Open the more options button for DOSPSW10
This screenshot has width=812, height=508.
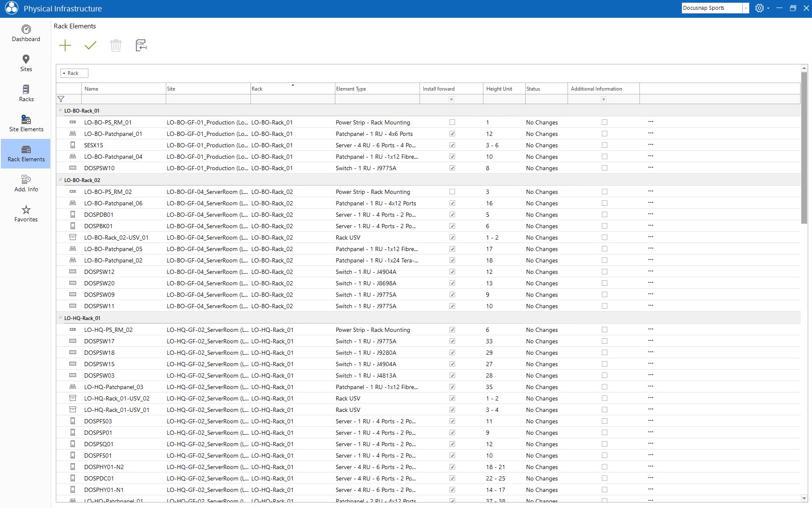point(650,168)
